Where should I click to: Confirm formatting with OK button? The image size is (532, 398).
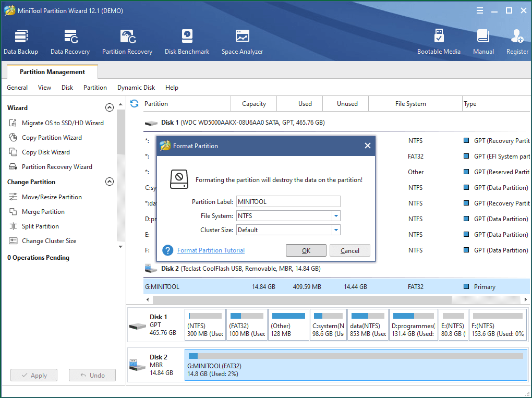[x=306, y=250]
